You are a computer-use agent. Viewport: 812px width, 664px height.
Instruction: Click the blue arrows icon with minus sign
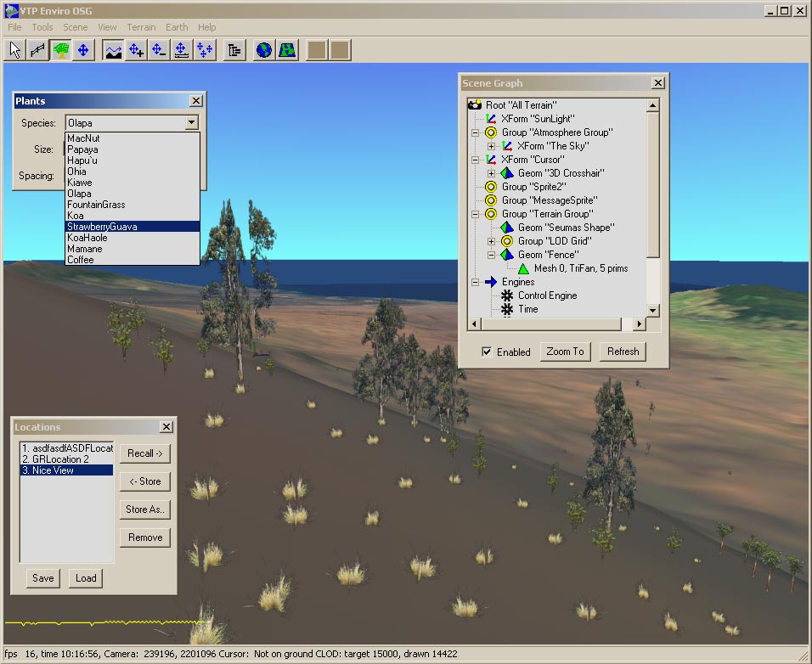[159, 50]
